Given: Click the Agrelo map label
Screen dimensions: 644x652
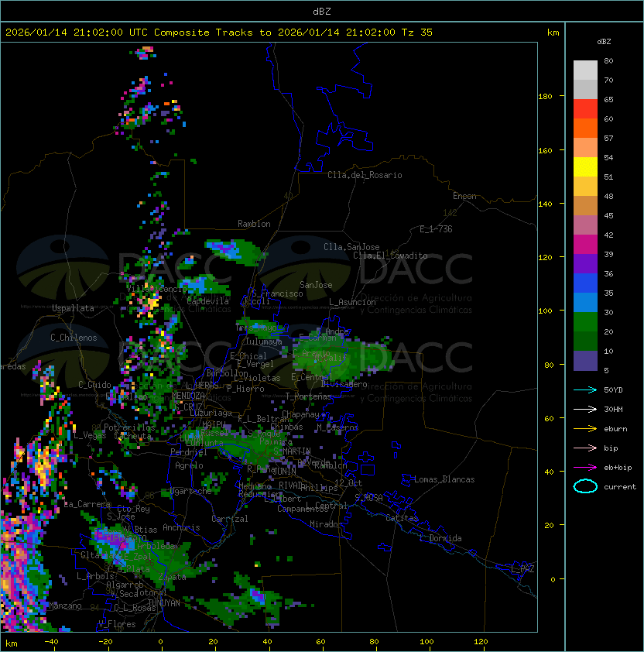Looking at the screenshot, I should (189, 465).
